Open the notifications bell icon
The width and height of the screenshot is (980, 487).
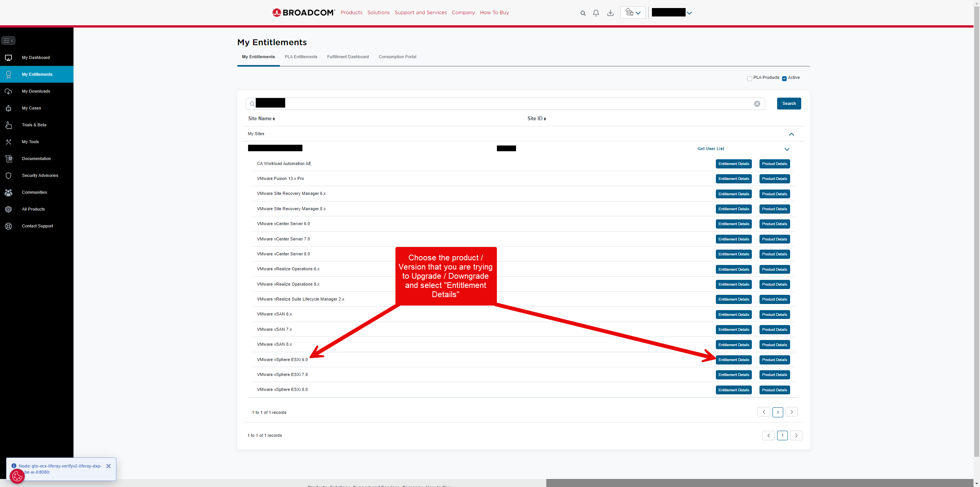[596, 13]
